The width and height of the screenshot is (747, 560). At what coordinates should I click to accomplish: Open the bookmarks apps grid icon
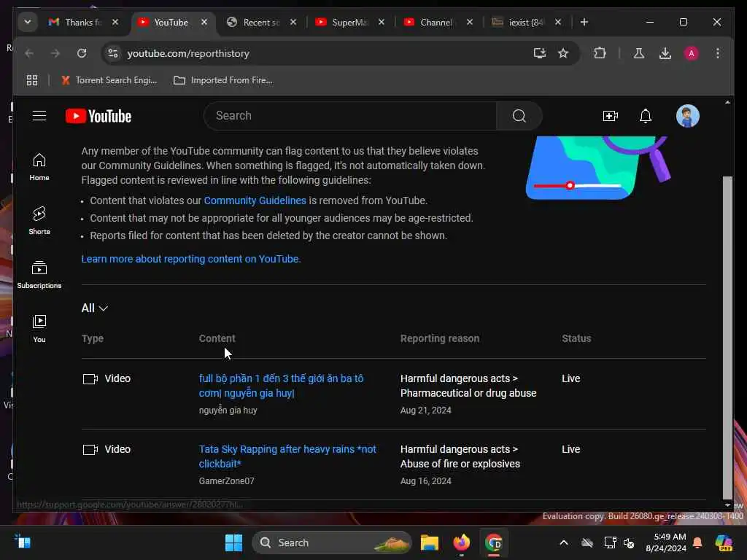32,80
